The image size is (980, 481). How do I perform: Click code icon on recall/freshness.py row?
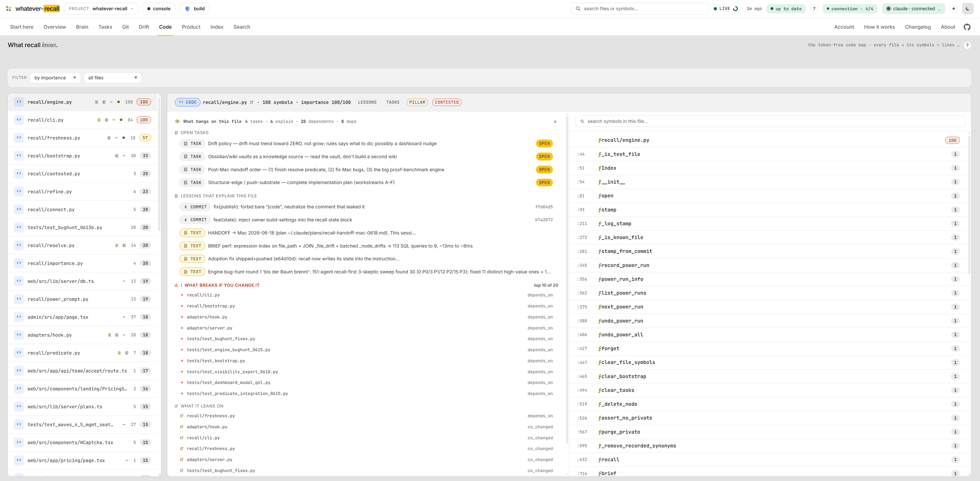19,137
